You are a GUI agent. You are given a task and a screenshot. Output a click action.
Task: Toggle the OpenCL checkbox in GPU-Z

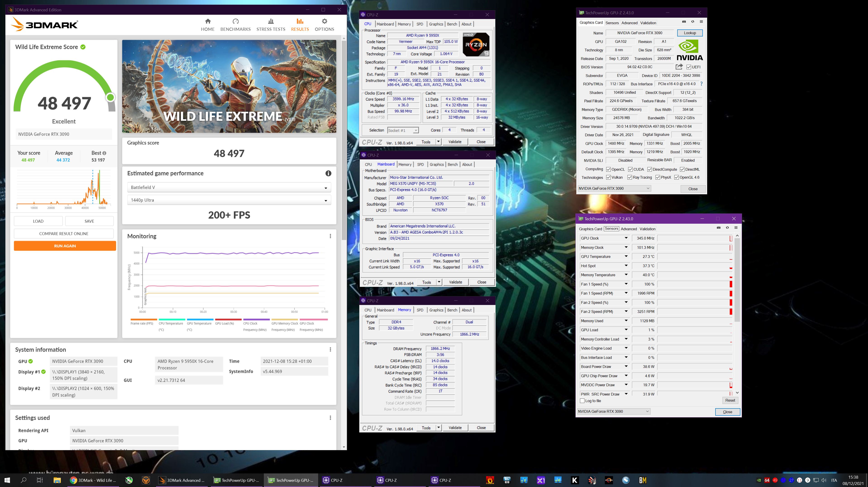(608, 169)
